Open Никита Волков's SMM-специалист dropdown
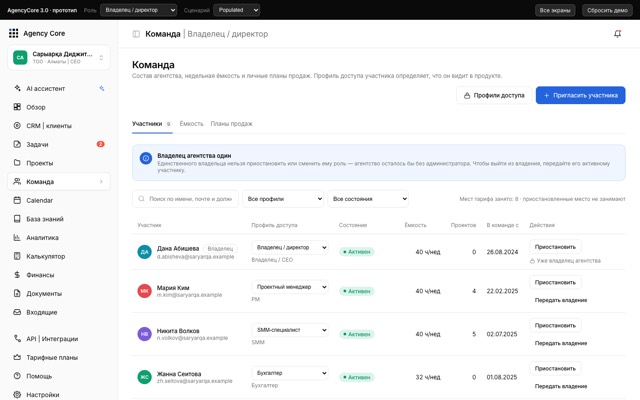This screenshot has height=400, width=640. pos(290,330)
